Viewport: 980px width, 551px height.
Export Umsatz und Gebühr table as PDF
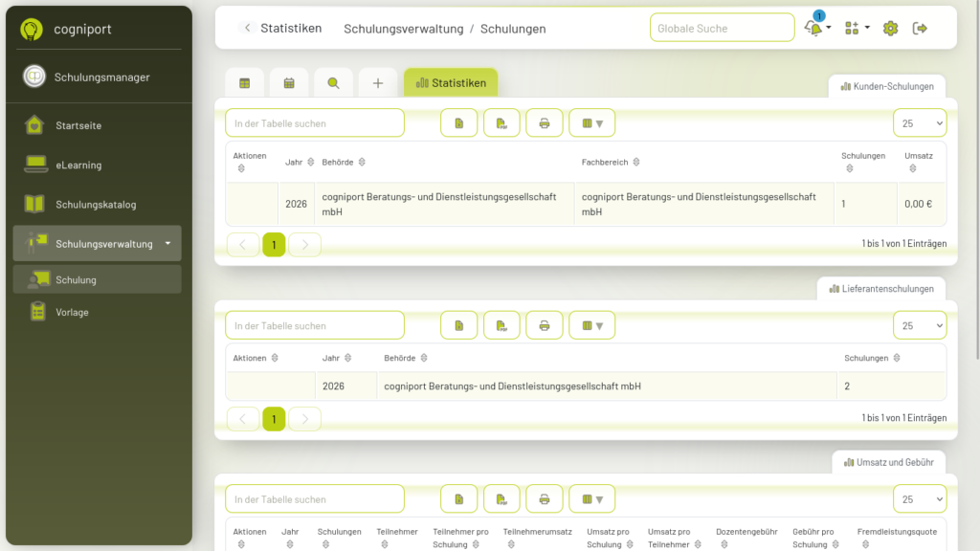point(501,499)
